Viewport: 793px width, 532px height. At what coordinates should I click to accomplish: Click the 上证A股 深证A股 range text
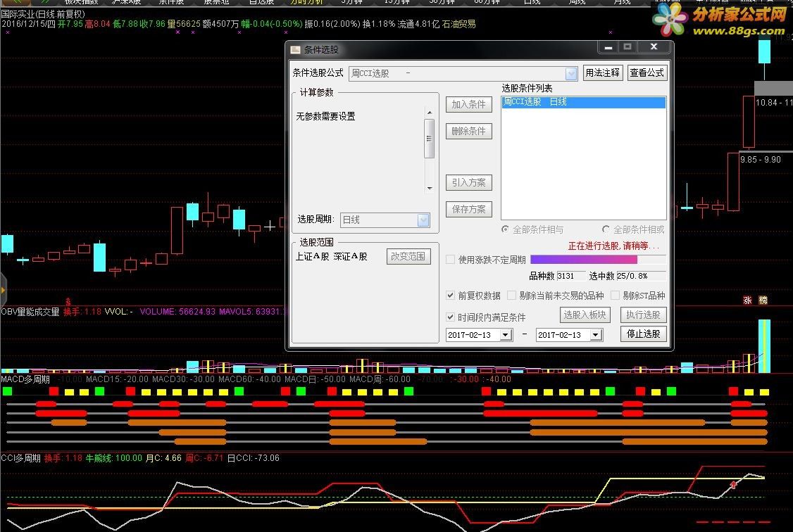[x=331, y=257]
